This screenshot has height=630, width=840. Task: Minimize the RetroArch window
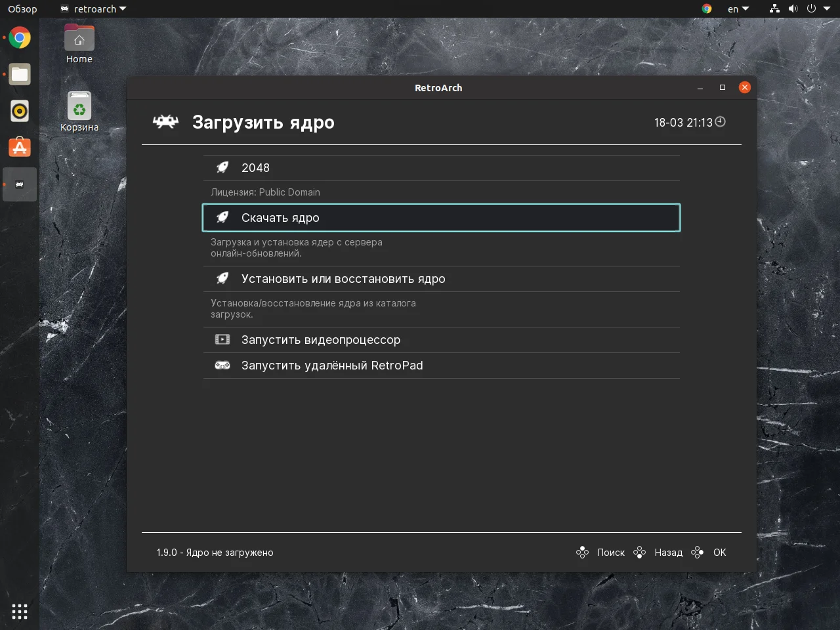700,87
